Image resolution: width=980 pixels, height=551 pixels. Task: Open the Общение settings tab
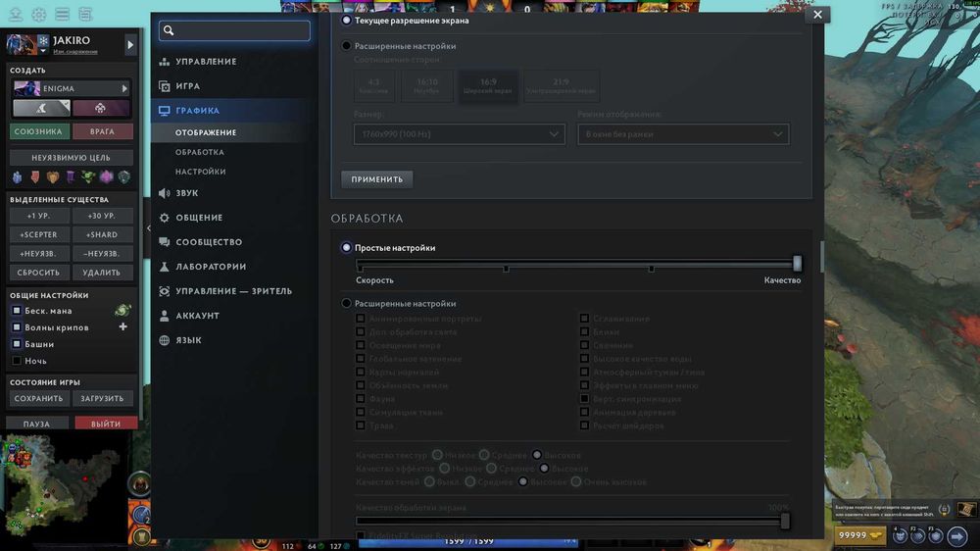[x=199, y=218]
